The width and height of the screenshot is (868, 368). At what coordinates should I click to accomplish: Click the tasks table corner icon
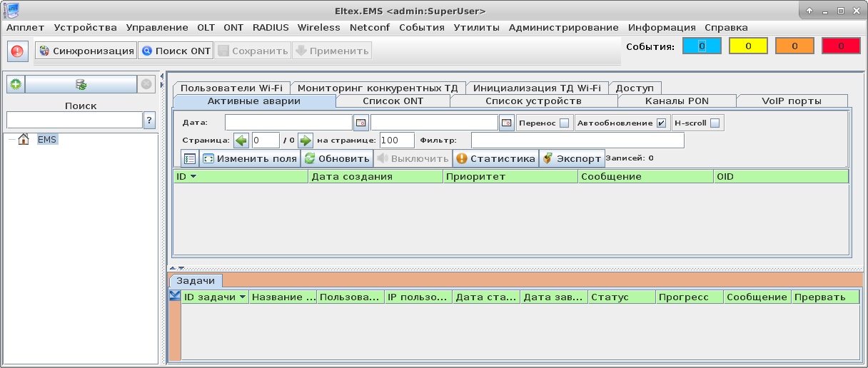(175, 297)
